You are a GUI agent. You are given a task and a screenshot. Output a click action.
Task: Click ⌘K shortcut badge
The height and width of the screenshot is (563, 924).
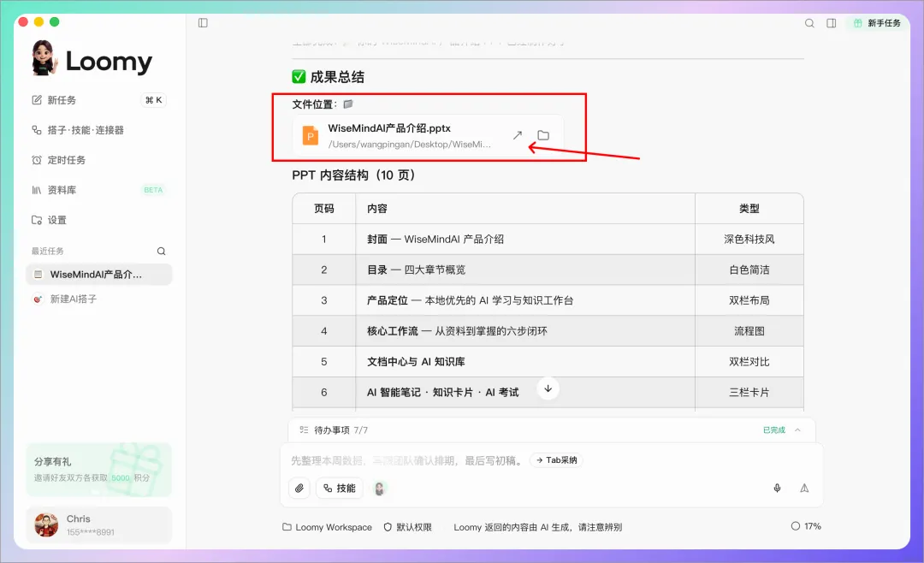(153, 100)
